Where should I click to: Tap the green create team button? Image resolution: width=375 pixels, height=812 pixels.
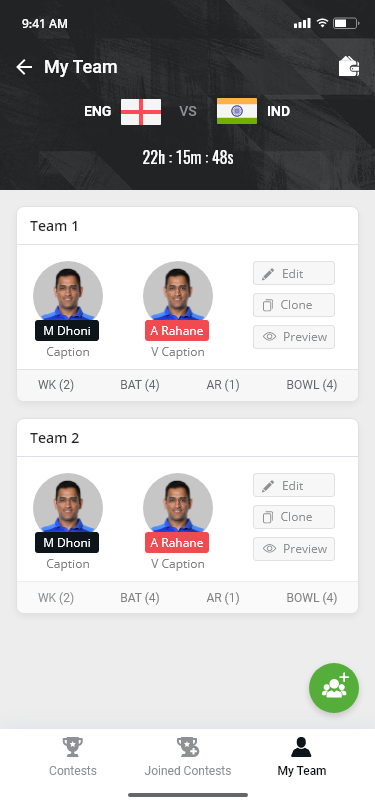pyautogui.click(x=334, y=688)
